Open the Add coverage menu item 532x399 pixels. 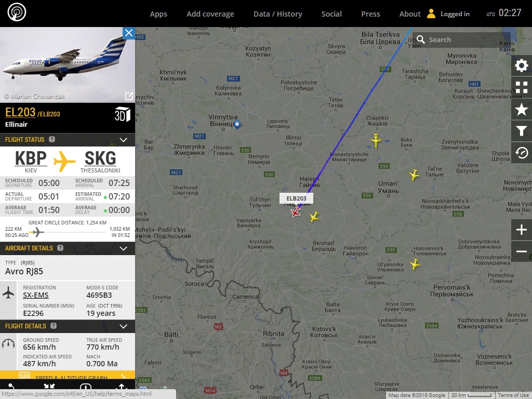click(x=210, y=14)
